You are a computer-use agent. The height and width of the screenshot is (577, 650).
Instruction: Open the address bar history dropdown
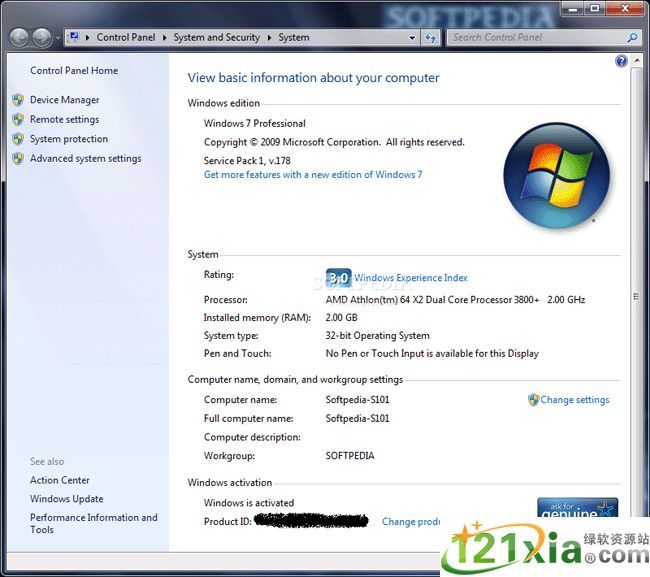pos(412,38)
